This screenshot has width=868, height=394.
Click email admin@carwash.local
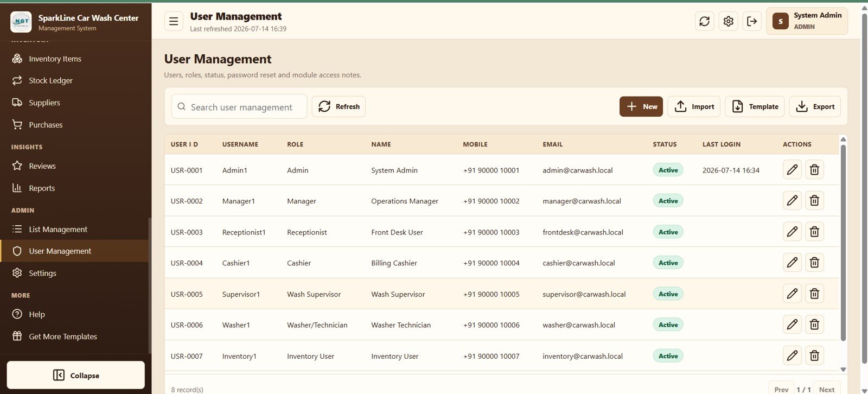[x=577, y=170]
